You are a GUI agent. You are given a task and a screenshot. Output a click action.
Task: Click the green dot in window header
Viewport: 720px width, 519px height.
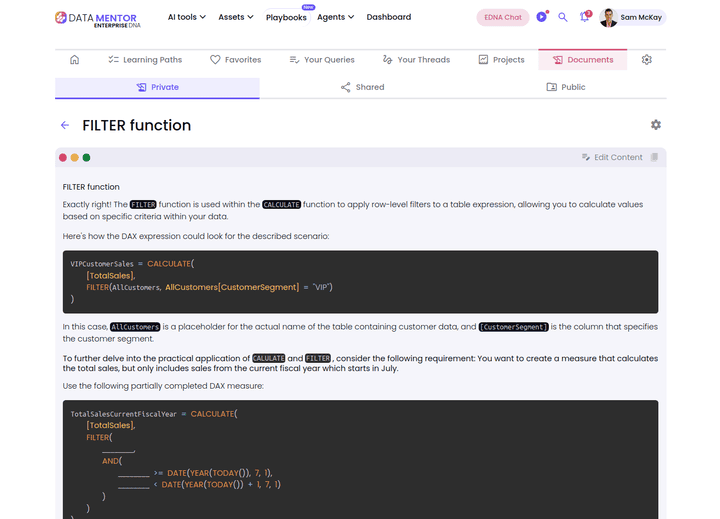tap(86, 158)
